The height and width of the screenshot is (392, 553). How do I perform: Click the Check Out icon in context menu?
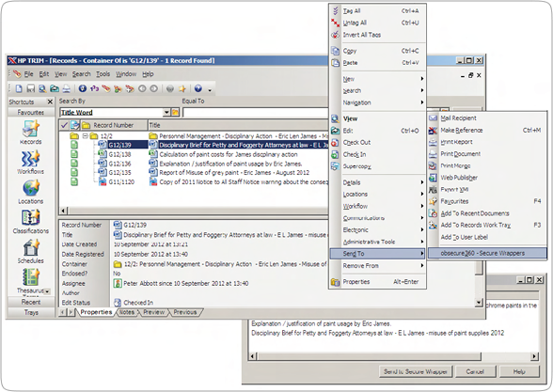(335, 143)
